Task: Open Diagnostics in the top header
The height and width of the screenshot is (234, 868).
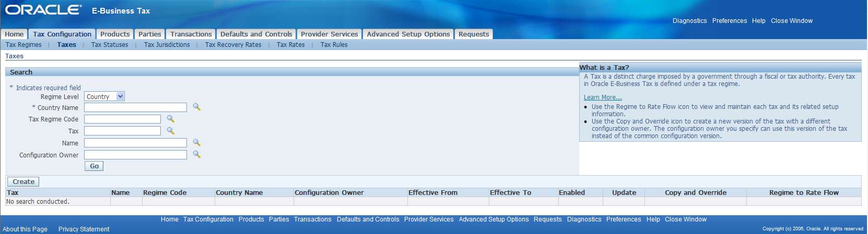Action: [689, 21]
